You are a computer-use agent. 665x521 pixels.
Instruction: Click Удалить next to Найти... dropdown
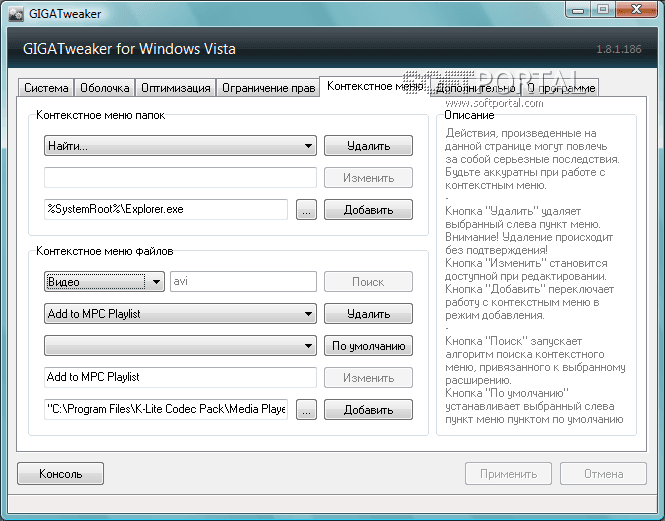click(x=368, y=146)
